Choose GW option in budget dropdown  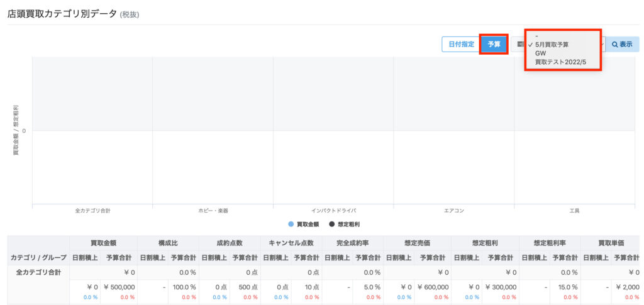541,53
